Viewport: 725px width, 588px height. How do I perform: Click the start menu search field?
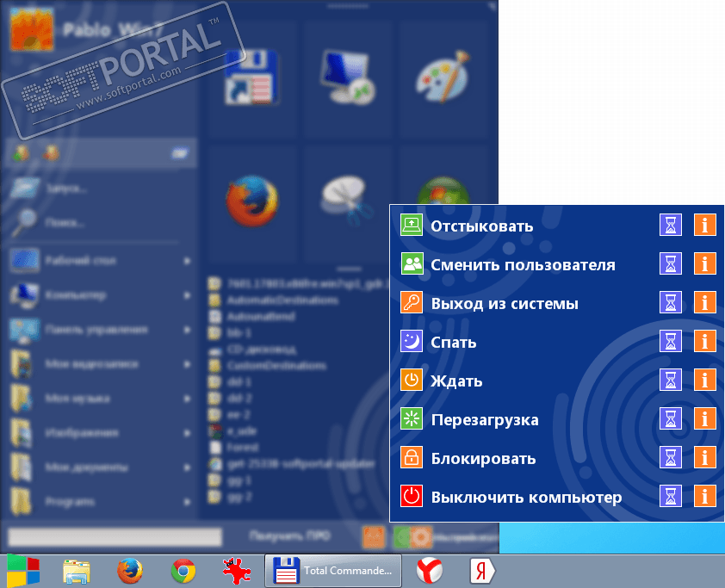(115, 537)
